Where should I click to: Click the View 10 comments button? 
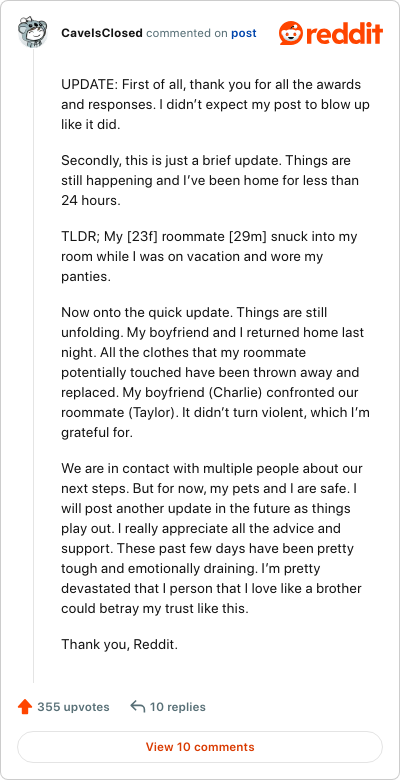[200, 747]
